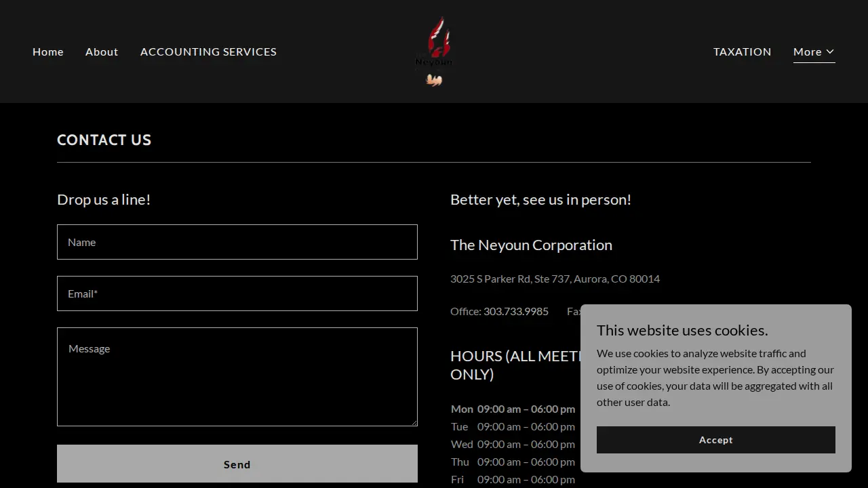The height and width of the screenshot is (488, 868).
Task: Select Wednesday hours row
Action: pos(513,444)
